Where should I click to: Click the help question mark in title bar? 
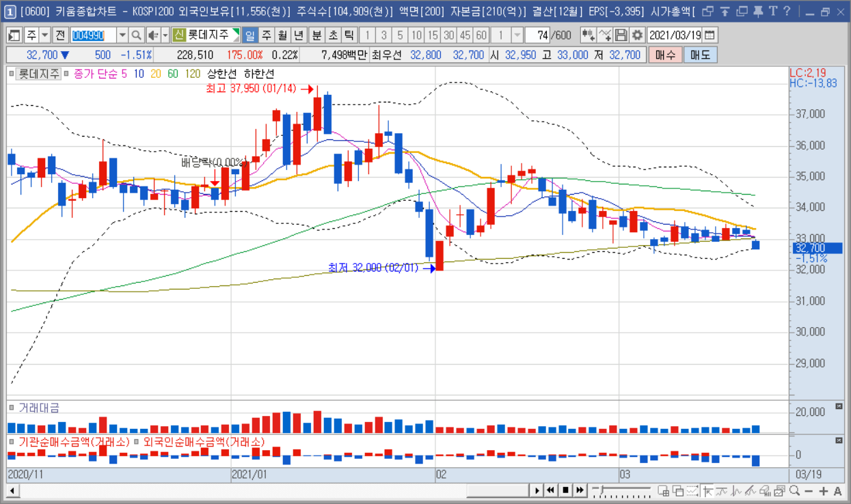(x=787, y=12)
